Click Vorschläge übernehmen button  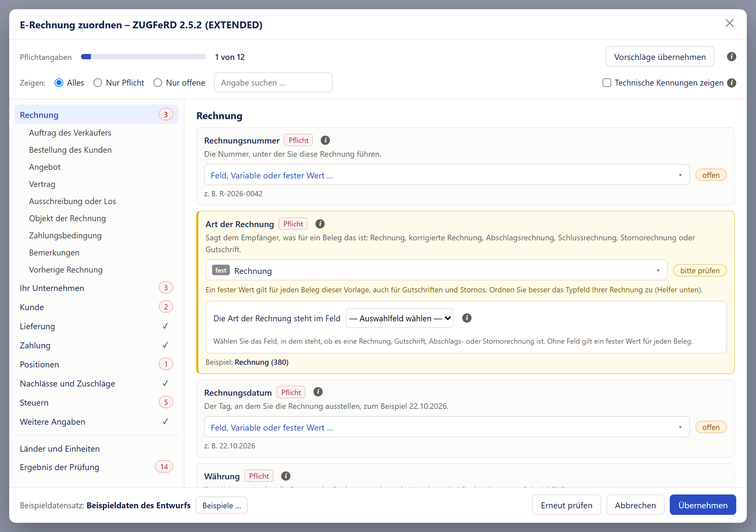[660, 57]
